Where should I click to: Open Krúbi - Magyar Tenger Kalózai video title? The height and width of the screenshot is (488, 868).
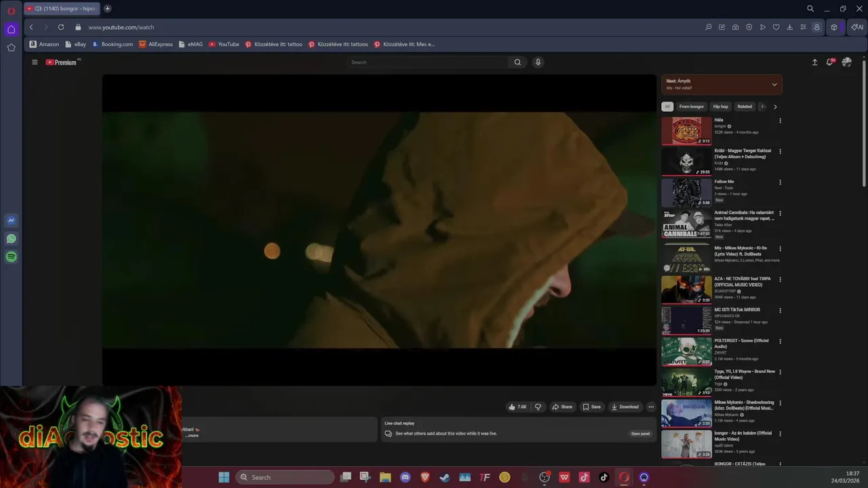tap(743, 154)
